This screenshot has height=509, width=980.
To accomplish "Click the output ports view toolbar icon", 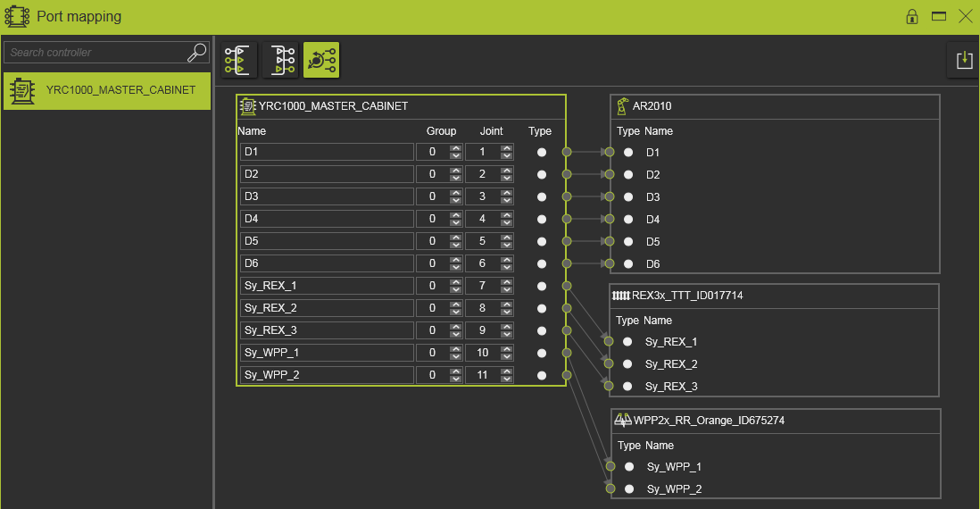I will pyautogui.click(x=280, y=60).
